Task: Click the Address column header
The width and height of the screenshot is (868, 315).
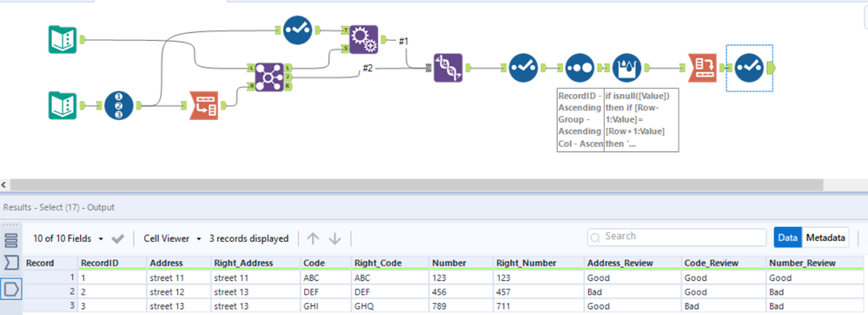Action: 179,263
